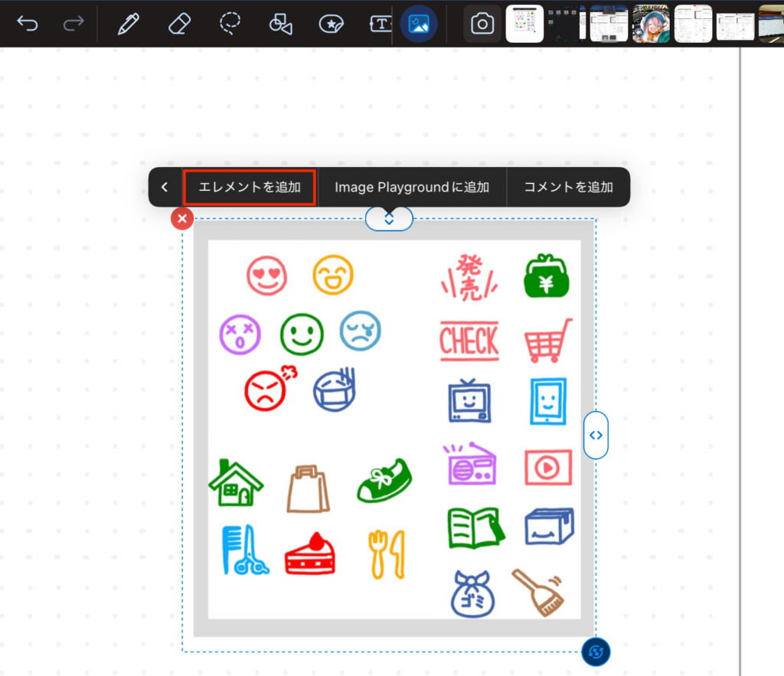The image size is (784, 676).
Task: Click the right-side horizontal resize handle
Action: point(596,435)
